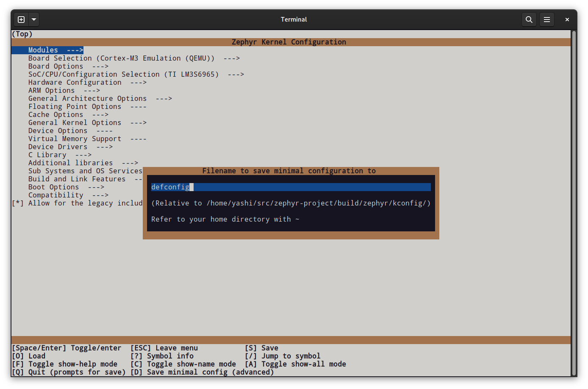
Task: Toggle Allow for the legacy include checkbox
Action: point(17,203)
